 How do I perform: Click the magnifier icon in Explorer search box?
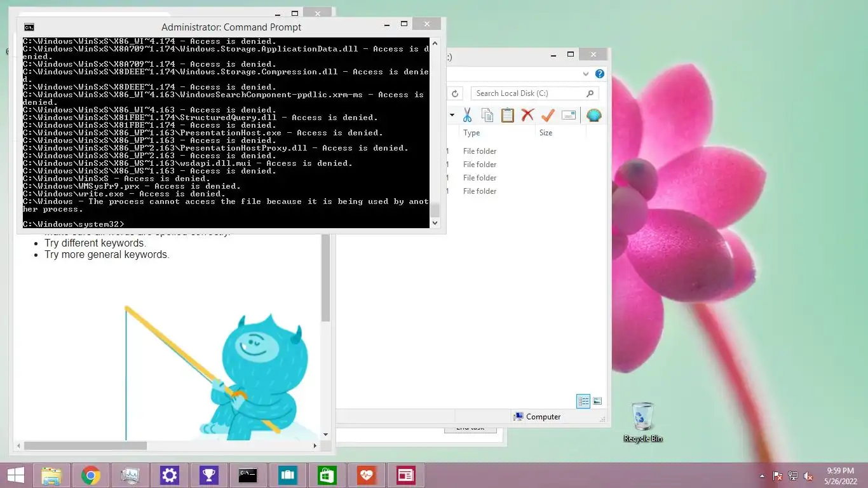tap(590, 93)
